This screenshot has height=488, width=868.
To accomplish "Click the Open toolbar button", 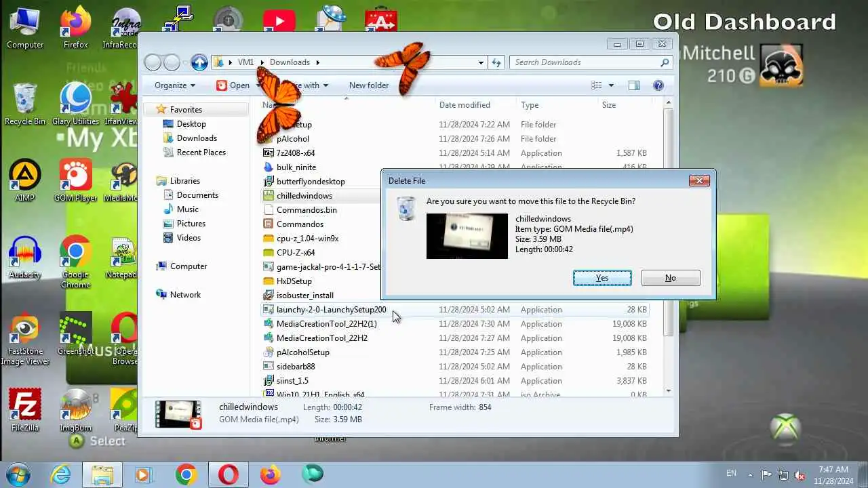I will pos(233,85).
